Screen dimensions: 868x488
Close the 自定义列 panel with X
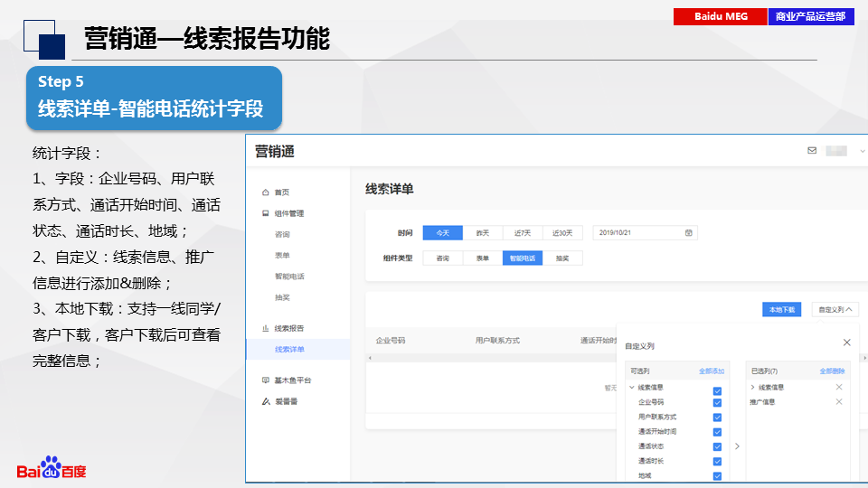pyautogui.click(x=847, y=343)
